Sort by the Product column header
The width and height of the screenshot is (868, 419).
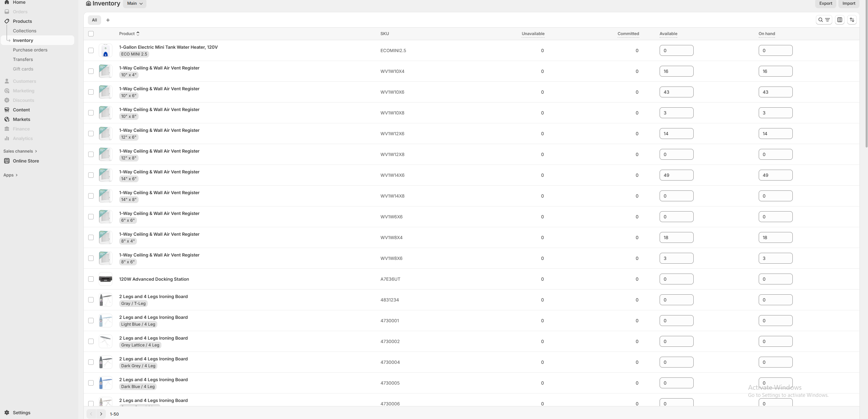[x=129, y=34]
